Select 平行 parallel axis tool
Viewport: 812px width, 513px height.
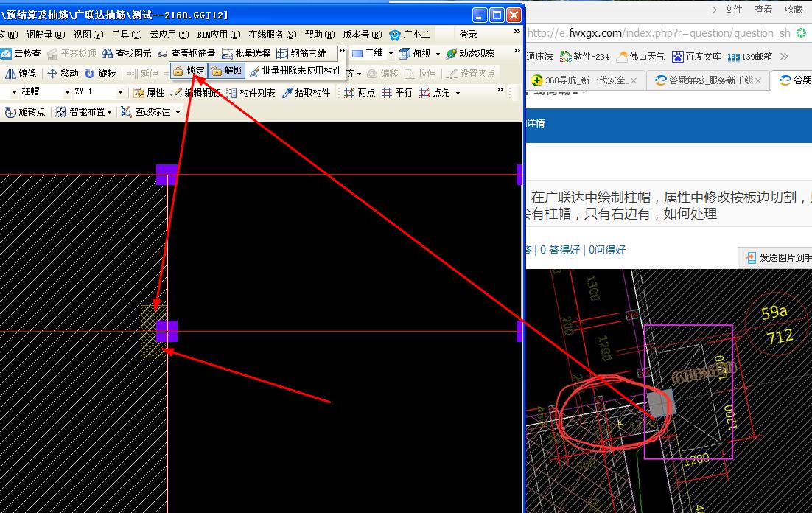pyautogui.click(x=397, y=93)
